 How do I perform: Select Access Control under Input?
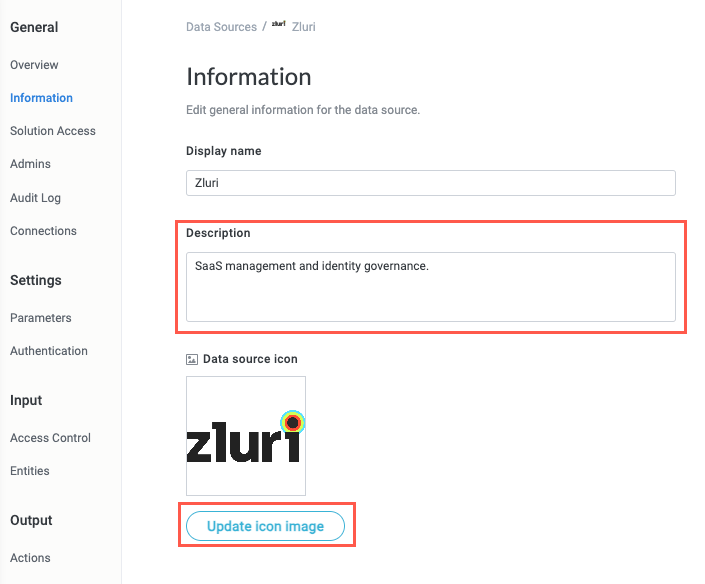point(50,438)
